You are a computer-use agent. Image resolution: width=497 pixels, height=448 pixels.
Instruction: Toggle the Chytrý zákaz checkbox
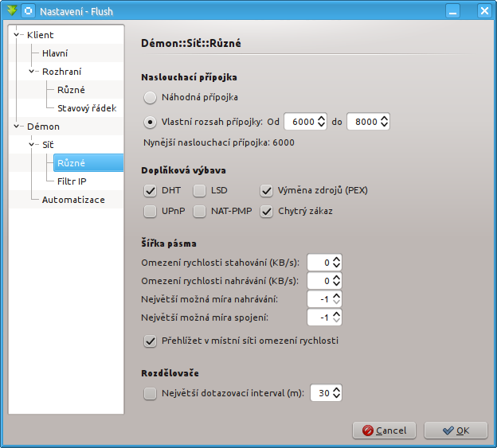267,211
